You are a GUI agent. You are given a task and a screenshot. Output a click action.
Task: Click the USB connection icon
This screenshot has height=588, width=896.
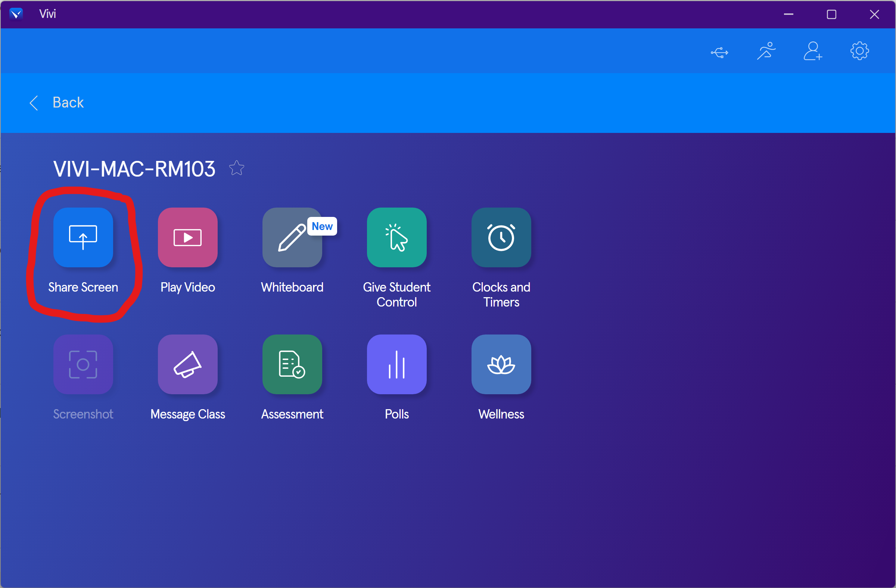pos(719,52)
